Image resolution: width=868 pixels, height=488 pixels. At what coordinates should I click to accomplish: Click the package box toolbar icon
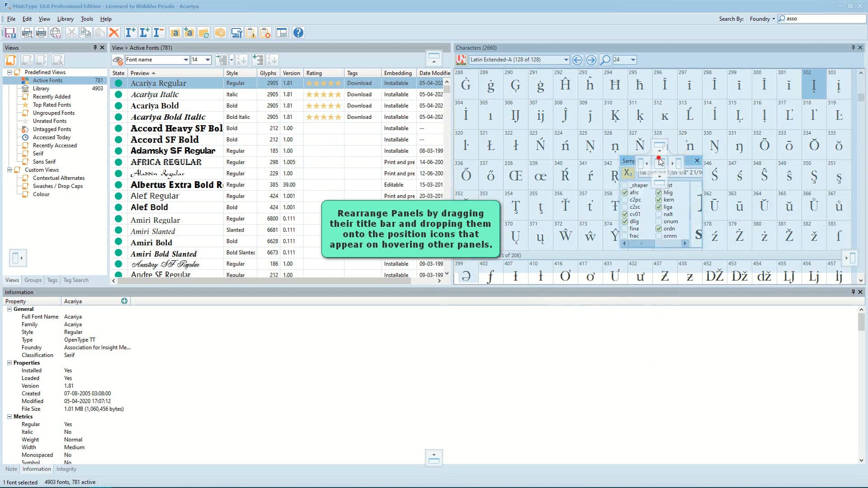(220, 33)
